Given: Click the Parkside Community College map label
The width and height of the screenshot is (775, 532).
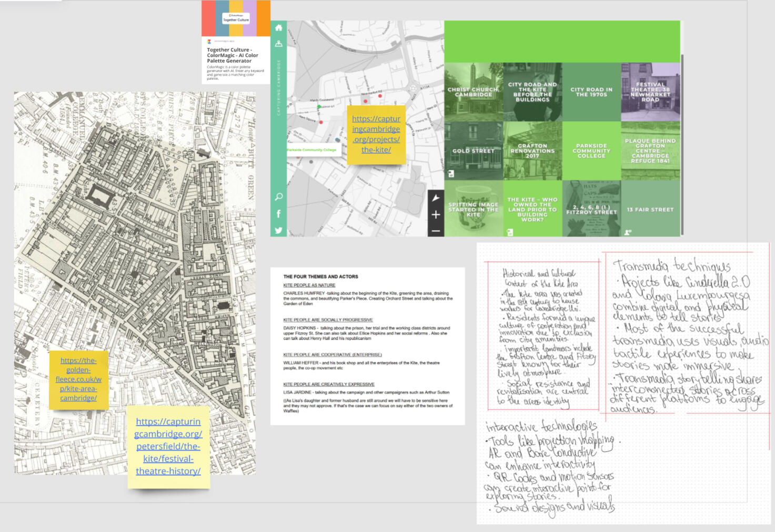Looking at the screenshot, I should pos(312,150).
